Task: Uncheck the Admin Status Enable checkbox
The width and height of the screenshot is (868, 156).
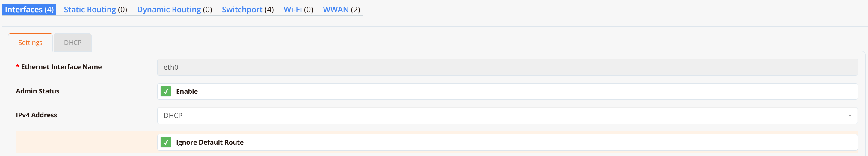Action: click(166, 91)
